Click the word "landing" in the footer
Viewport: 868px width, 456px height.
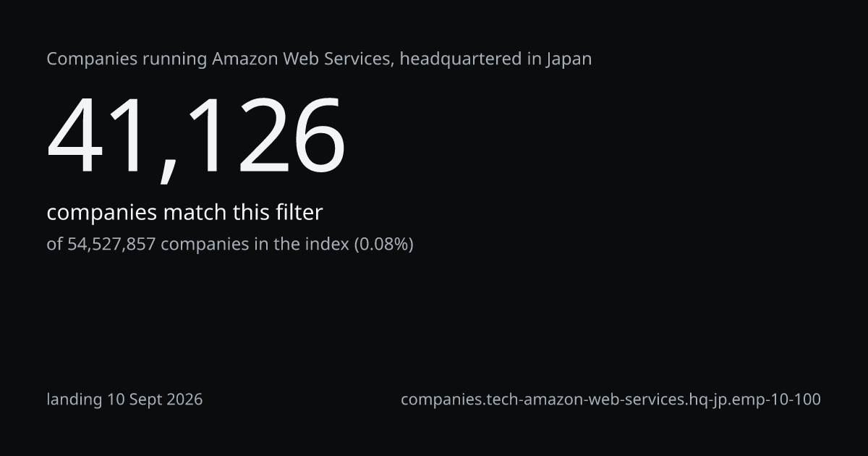pyautogui.click(x=75, y=400)
